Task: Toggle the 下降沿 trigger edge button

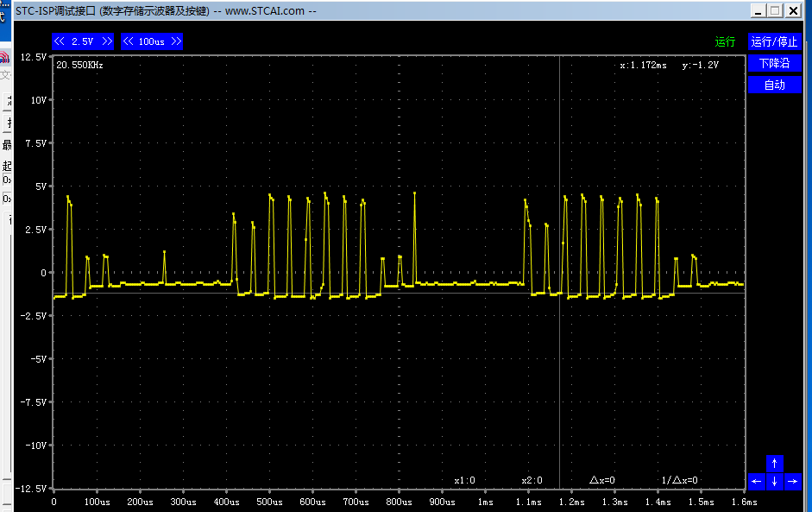Action: pyautogui.click(x=774, y=63)
